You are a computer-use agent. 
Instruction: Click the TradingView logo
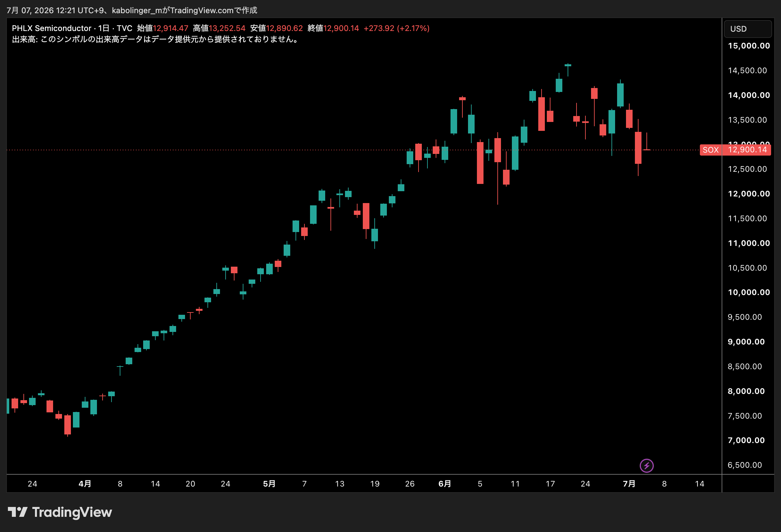[x=60, y=512]
